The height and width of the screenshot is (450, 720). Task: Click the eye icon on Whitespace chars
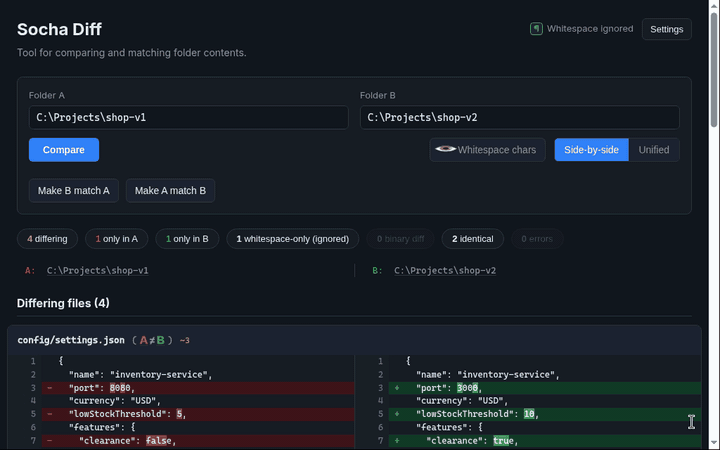pyautogui.click(x=445, y=149)
